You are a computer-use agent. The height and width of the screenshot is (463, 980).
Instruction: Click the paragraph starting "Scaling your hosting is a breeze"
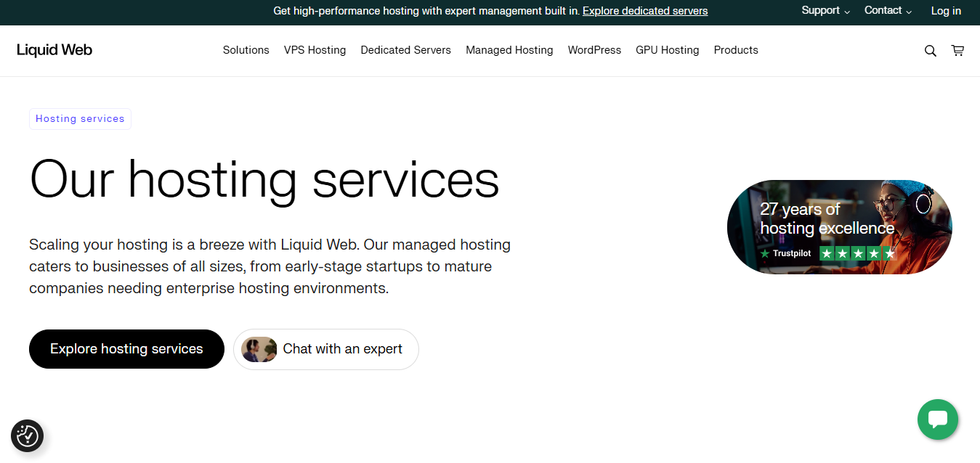pyautogui.click(x=270, y=266)
